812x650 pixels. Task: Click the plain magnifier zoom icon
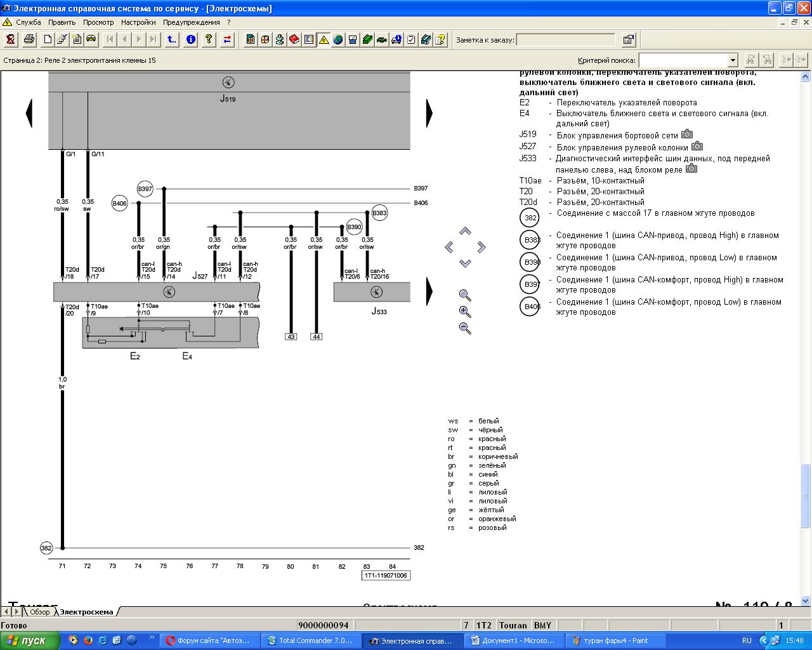[465, 295]
